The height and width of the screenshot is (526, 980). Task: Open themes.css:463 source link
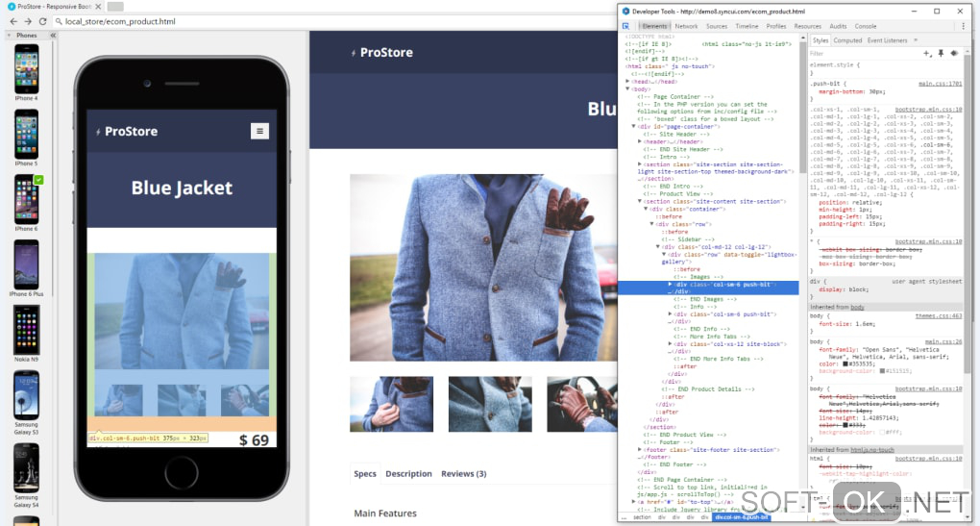tap(939, 315)
